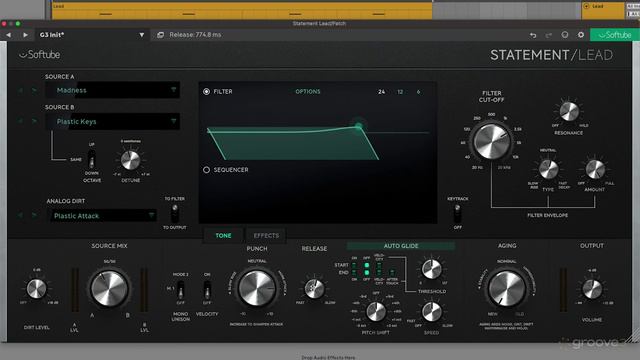640x360 pixels.
Task: Click the Source Mix A/B knob
Action: coord(109,288)
